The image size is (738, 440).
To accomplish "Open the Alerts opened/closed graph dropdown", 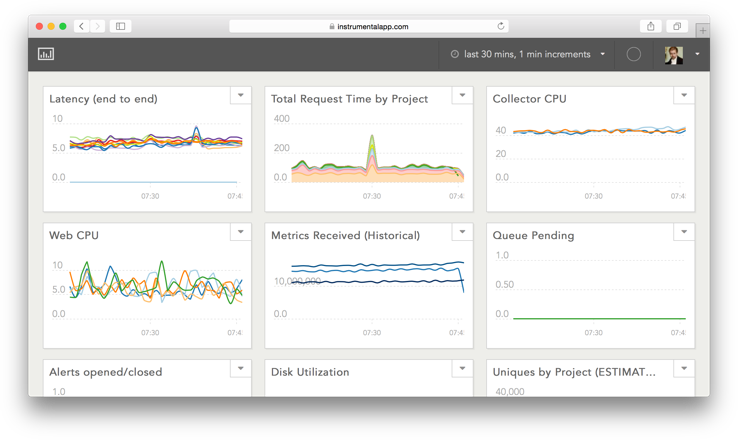I will [x=241, y=368].
